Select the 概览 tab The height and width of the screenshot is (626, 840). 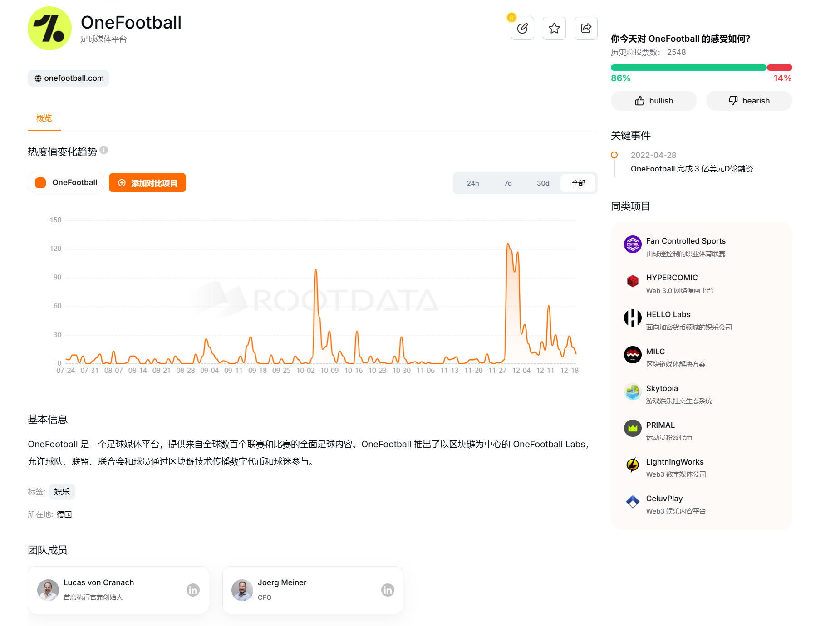pyautogui.click(x=44, y=118)
